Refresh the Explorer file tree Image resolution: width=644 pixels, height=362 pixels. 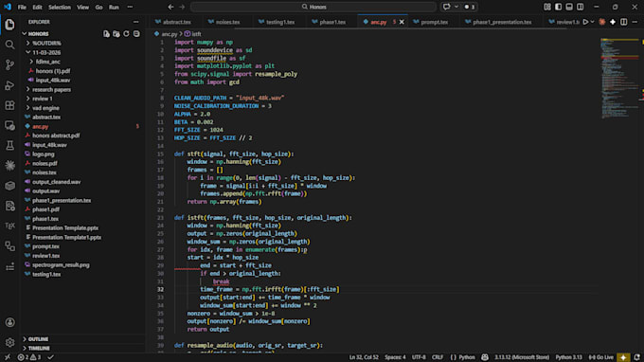[126, 34]
